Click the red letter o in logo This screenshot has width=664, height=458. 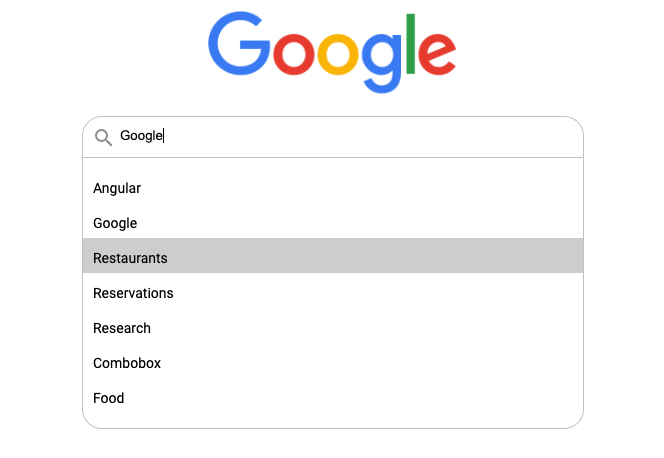pos(294,54)
